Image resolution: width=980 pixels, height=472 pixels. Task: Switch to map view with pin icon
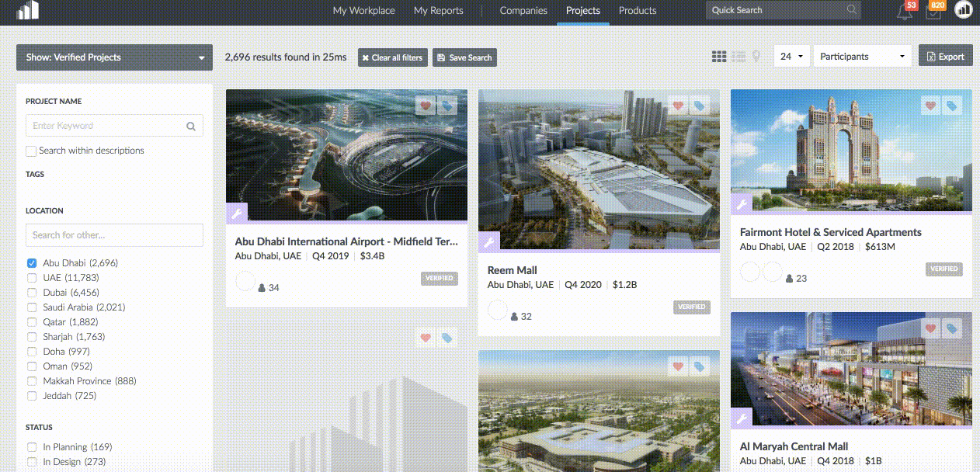click(756, 57)
